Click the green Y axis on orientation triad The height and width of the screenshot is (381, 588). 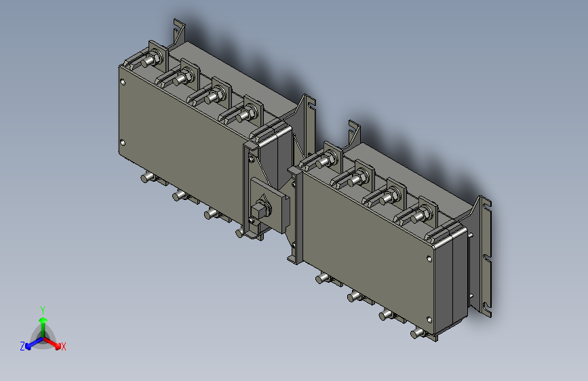click(43, 327)
